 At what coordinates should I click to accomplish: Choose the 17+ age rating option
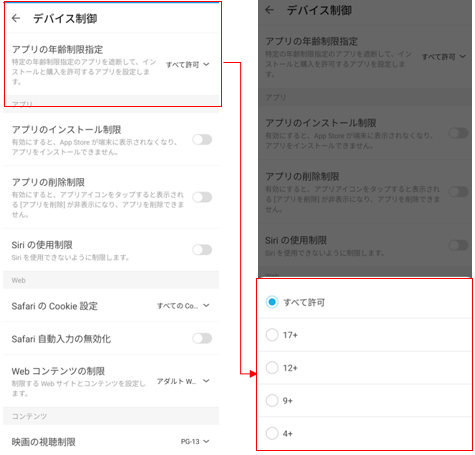click(x=365, y=335)
